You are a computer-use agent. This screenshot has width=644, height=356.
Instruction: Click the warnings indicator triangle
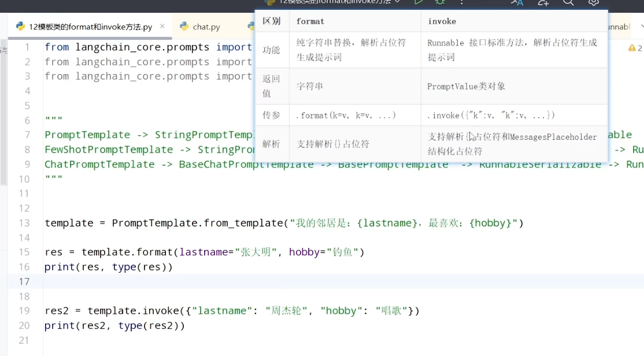[632, 48]
